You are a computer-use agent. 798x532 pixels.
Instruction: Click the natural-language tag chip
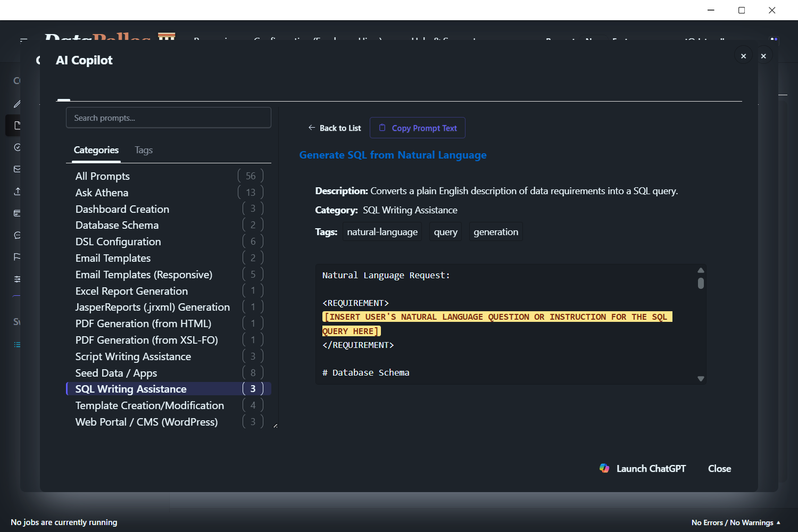point(382,232)
